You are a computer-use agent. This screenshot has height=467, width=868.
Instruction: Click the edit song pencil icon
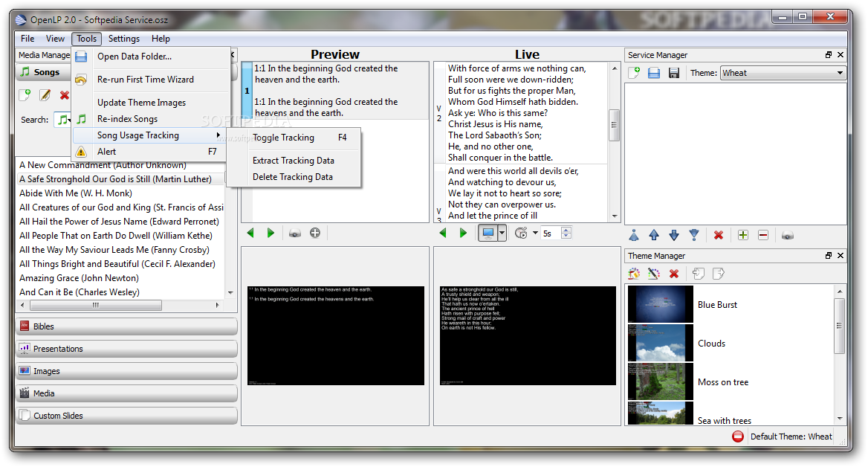[x=45, y=94]
